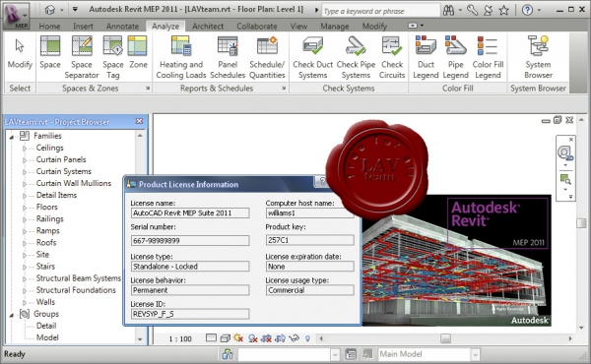Image resolution: width=591 pixels, height=364 pixels.
Task: Add a Pipe Legend
Action: [x=455, y=56]
